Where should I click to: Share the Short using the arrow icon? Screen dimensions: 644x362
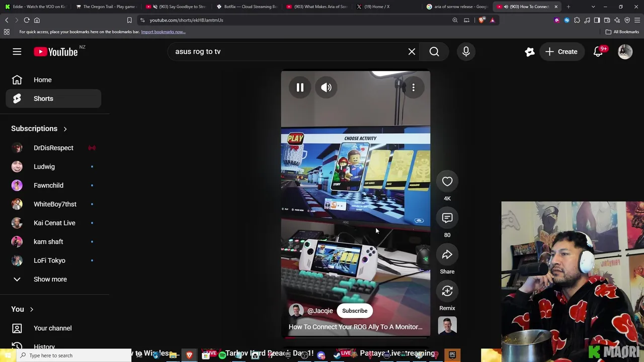click(447, 254)
